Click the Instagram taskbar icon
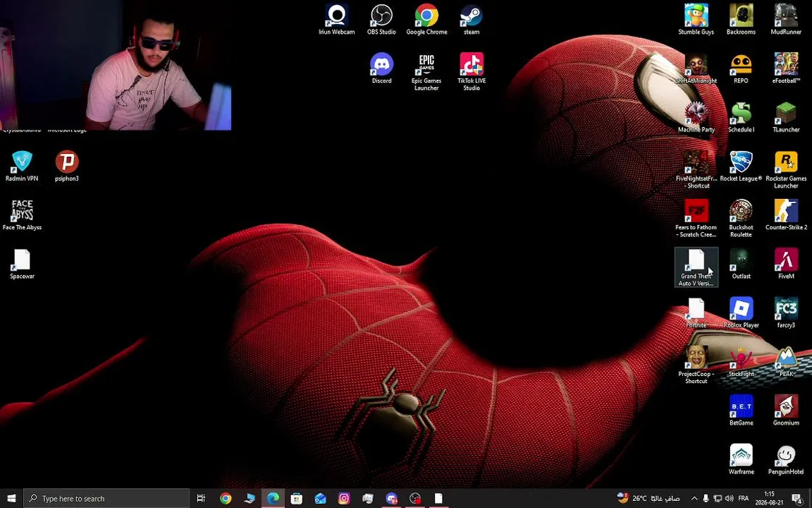 [x=344, y=498]
